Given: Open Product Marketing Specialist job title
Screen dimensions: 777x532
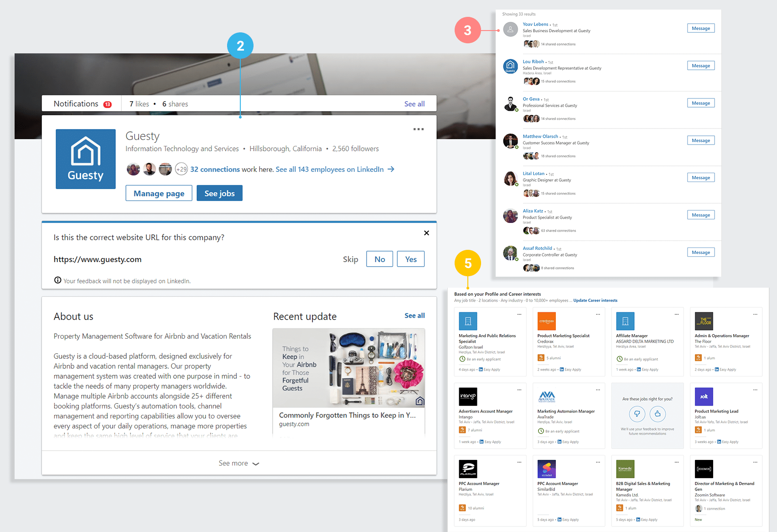Looking at the screenshot, I should [563, 336].
